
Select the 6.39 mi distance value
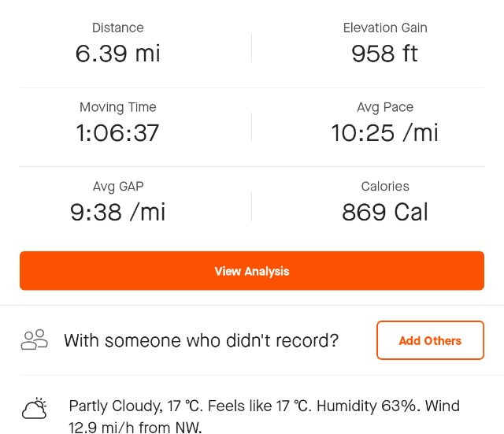117,54
